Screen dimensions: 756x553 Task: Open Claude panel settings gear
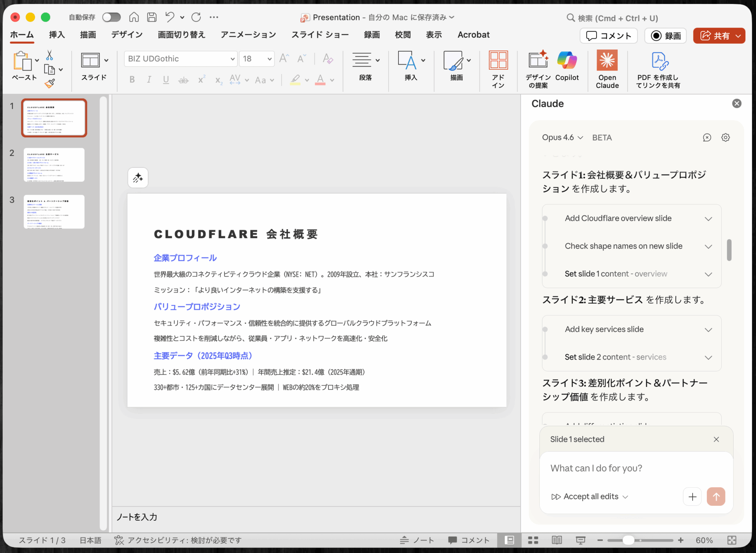pyautogui.click(x=726, y=137)
